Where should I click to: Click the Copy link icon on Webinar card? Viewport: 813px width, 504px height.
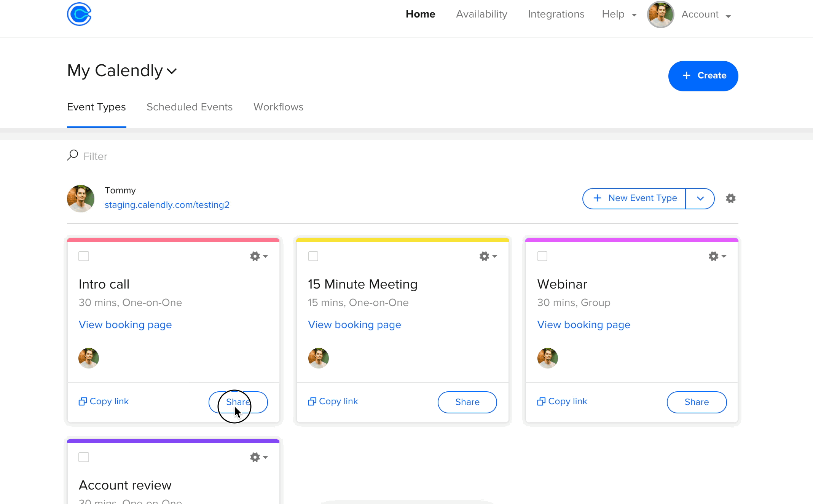pos(541,401)
